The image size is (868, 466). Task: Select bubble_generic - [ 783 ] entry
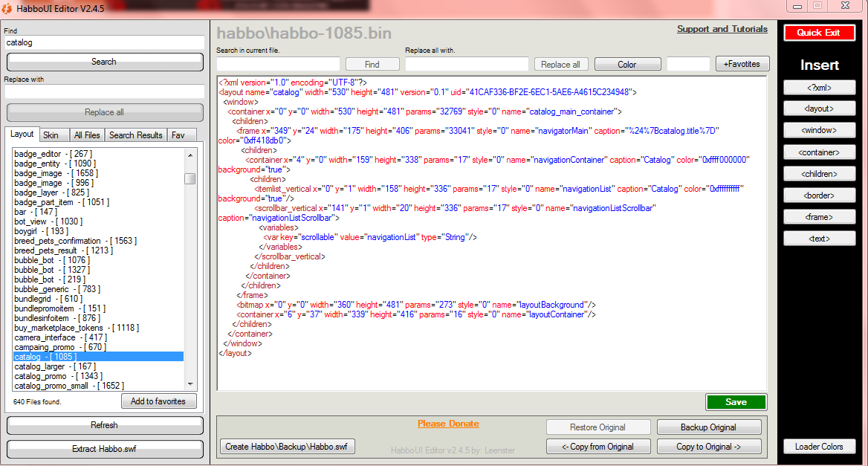coord(57,289)
